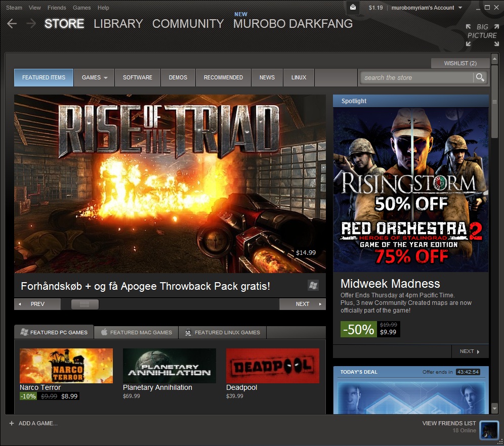The width and height of the screenshot is (504, 446).
Task: Open the Friends menu
Action: click(57, 8)
